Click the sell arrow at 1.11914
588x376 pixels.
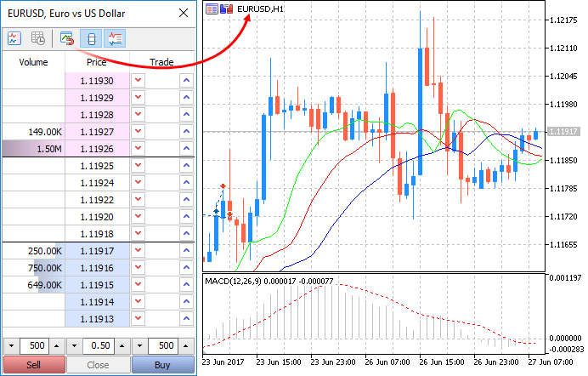[138, 301]
